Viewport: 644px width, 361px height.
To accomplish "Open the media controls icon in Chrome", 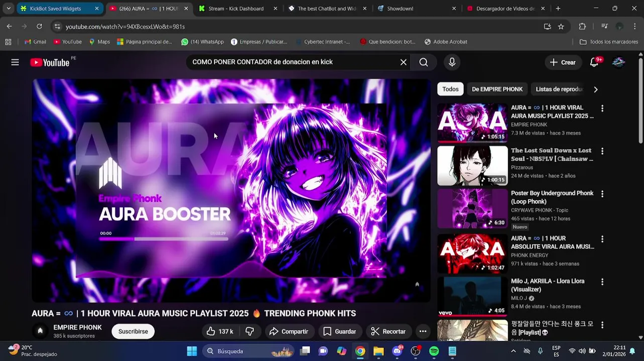I will [x=604, y=27].
